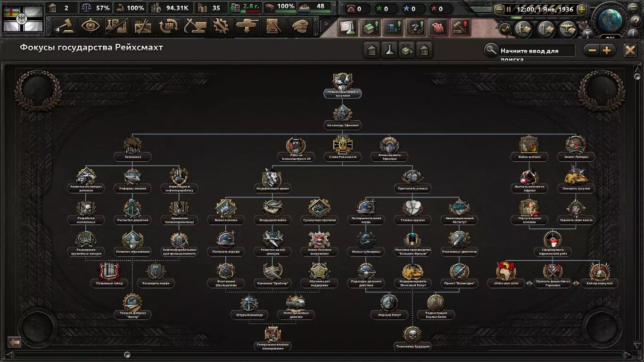Toggle the game pause button

(x=508, y=9)
